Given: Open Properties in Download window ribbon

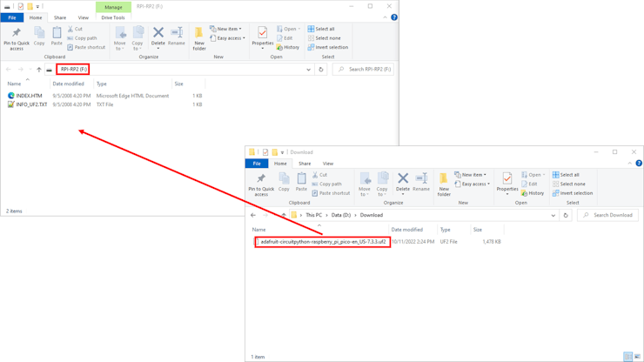Looking at the screenshot, I should tap(507, 183).
